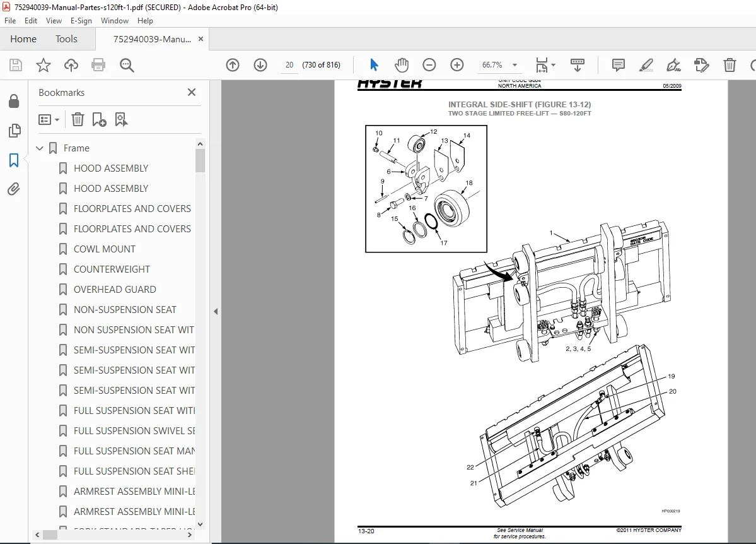
Task: Open the COUNTERWEIGHT bookmark
Action: (112, 269)
